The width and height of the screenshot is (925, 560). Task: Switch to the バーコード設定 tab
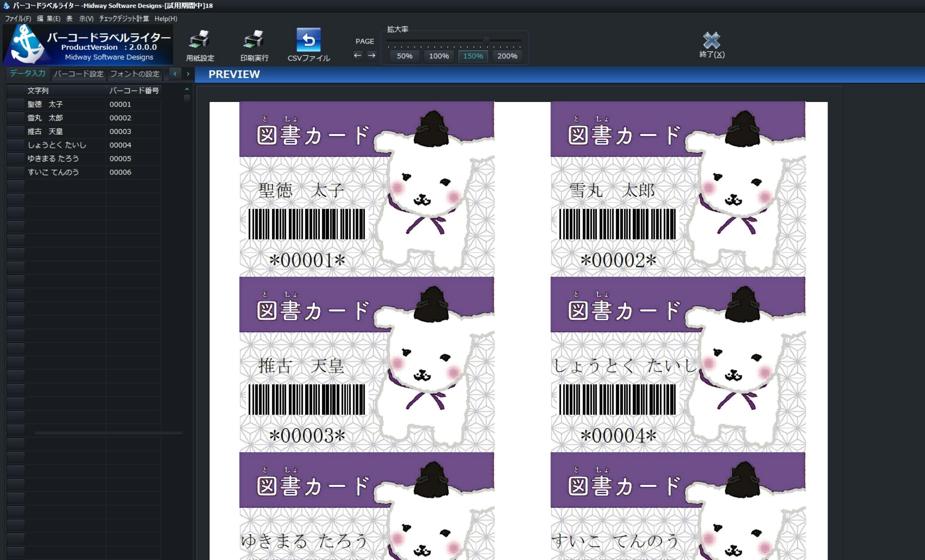[79, 74]
